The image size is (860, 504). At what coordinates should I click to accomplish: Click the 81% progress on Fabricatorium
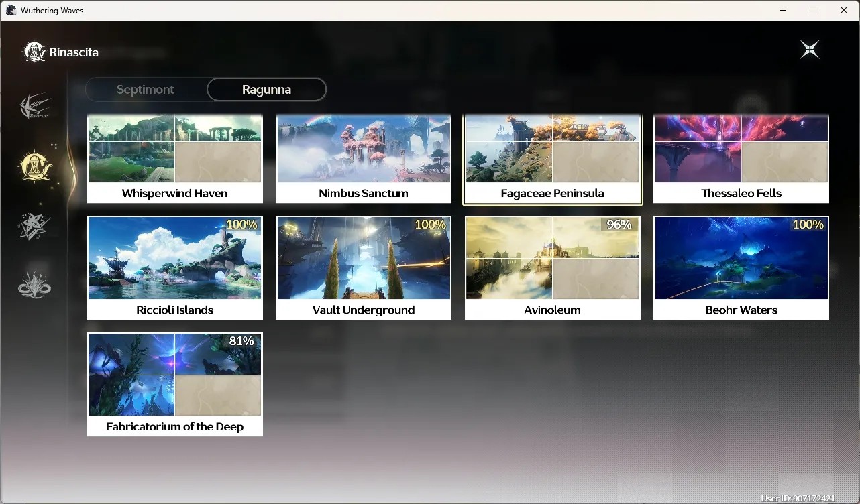[x=241, y=341]
